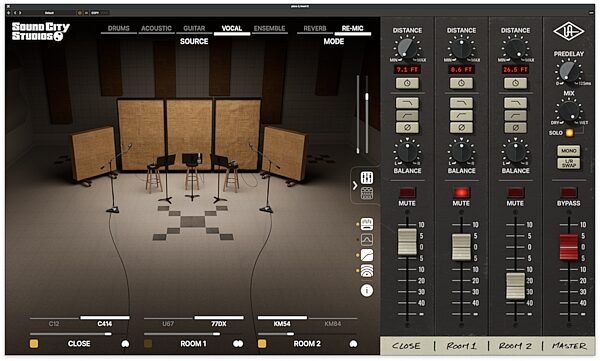Click the 26.5 FT distance readout
This screenshot has height=361, width=600.
coord(515,70)
